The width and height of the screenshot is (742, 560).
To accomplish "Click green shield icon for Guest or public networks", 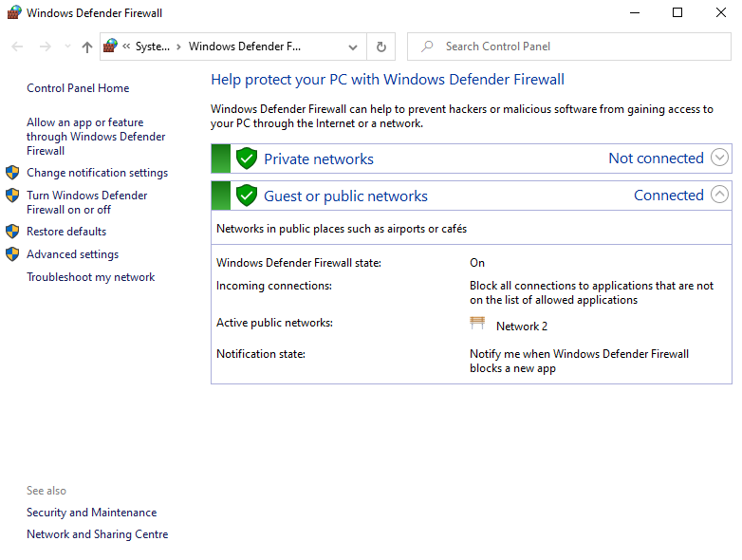I will tap(247, 195).
